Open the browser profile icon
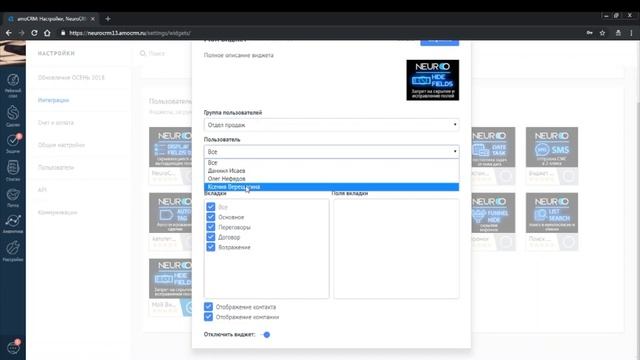This screenshot has height=360, width=640. 618,33
